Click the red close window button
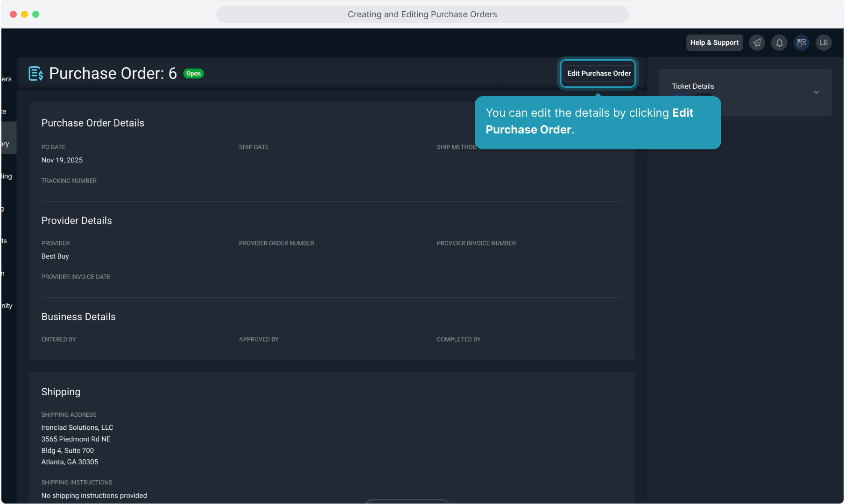 pos(14,14)
